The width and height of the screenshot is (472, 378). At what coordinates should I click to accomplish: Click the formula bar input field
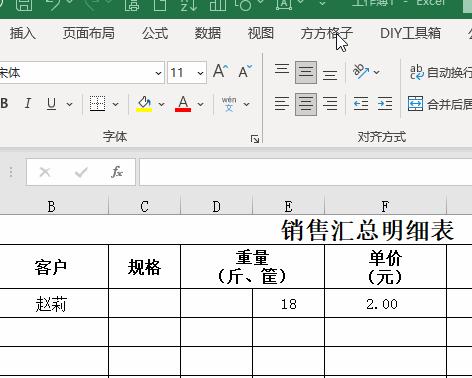point(306,172)
